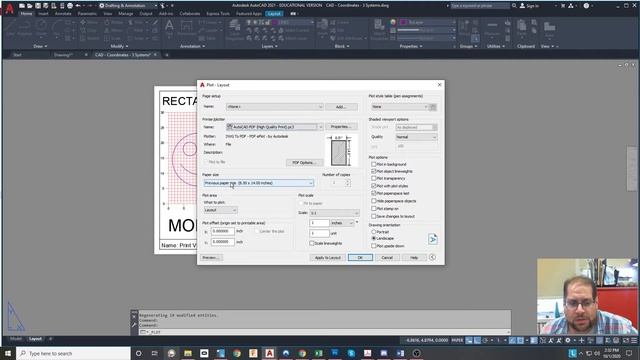The height and width of the screenshot is (360, 640).
Task: Click the plot style table editor icon
Action: coord(433,107)
